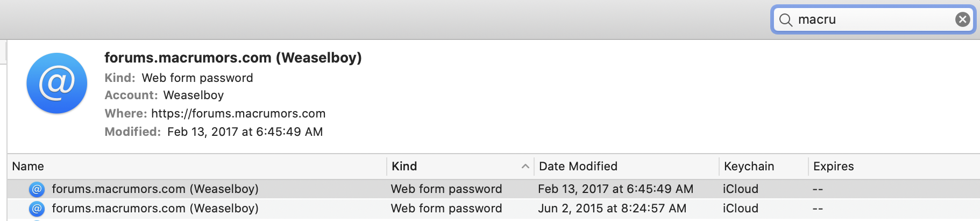This screenshot has height=221, width=980.
Task: Click the https://forums.macrumors.com Where address
Action: (x=238, y=114)
